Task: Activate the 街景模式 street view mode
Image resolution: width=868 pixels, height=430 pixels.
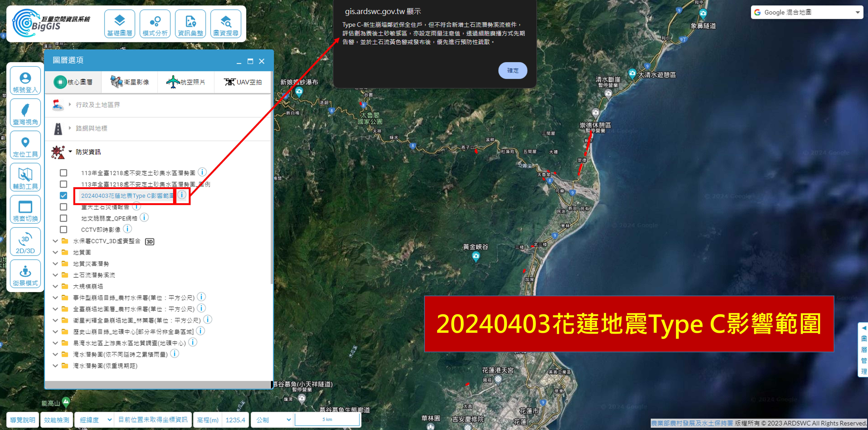Action: (25, 274)
